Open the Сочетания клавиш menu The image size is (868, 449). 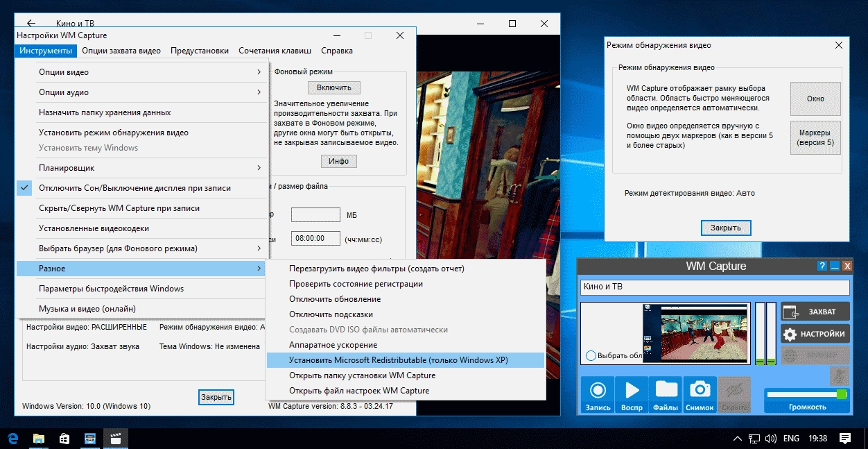275,51
